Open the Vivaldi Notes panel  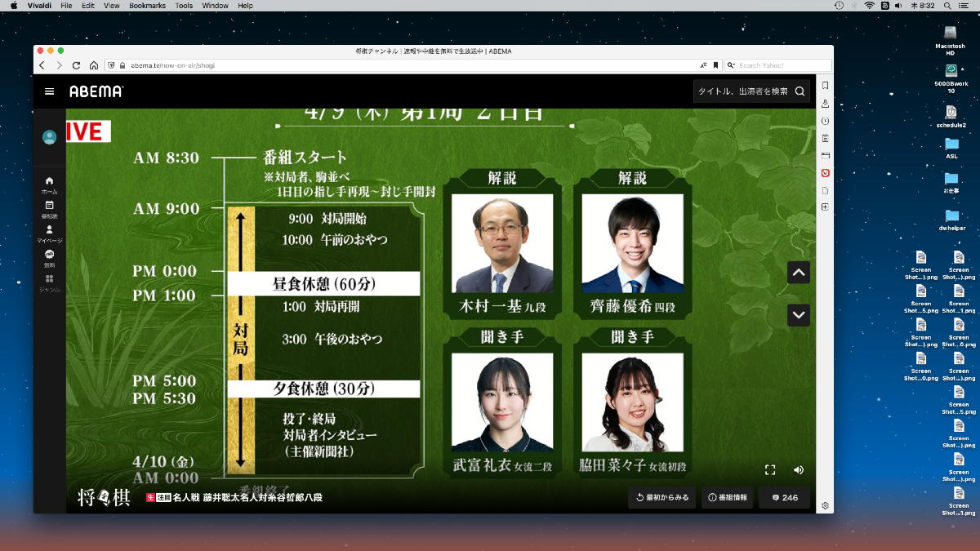pos(825,138)
